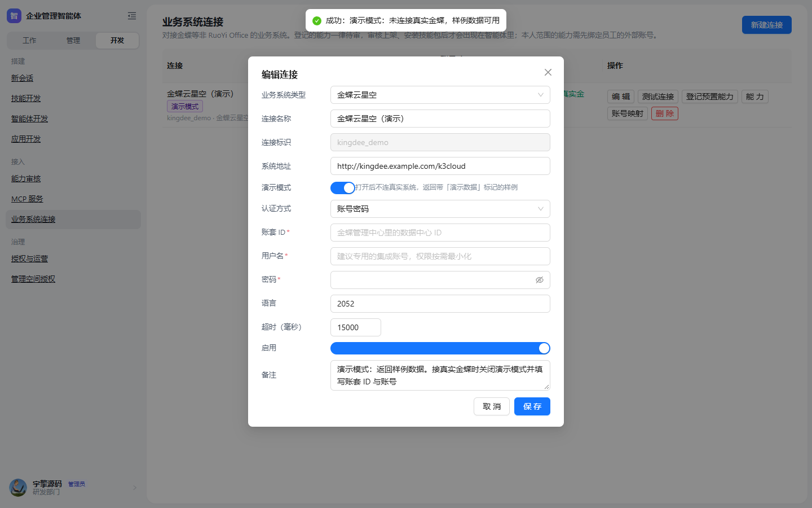Focus the 账套 ID input field
The height and width of the screenshot is (508, 812).
(x=440, y=233)
